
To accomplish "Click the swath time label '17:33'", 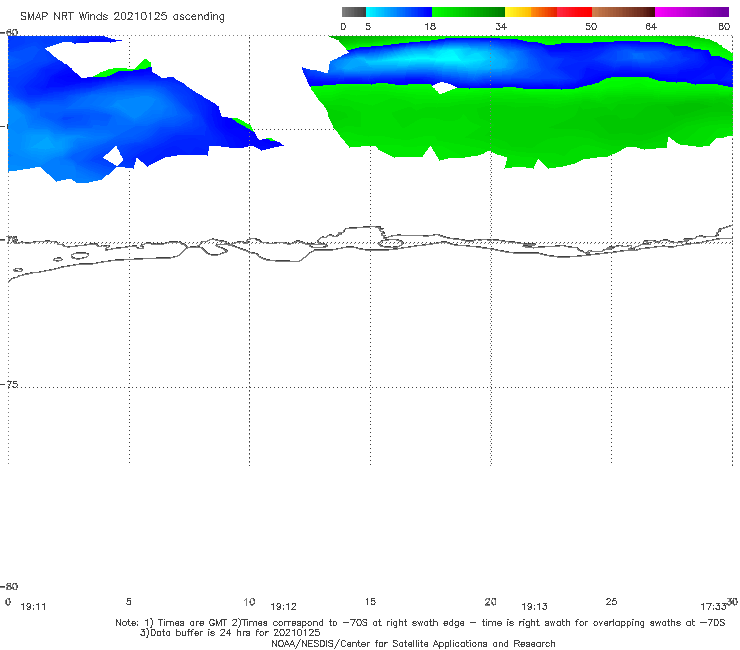I will (713, 607).
